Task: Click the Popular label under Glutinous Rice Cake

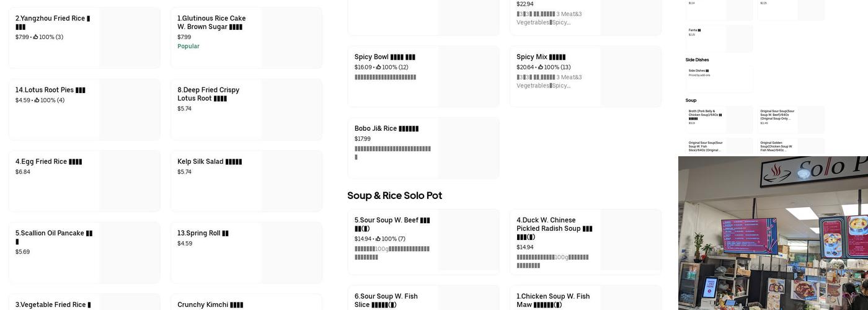Action: (x=188, y=46)
